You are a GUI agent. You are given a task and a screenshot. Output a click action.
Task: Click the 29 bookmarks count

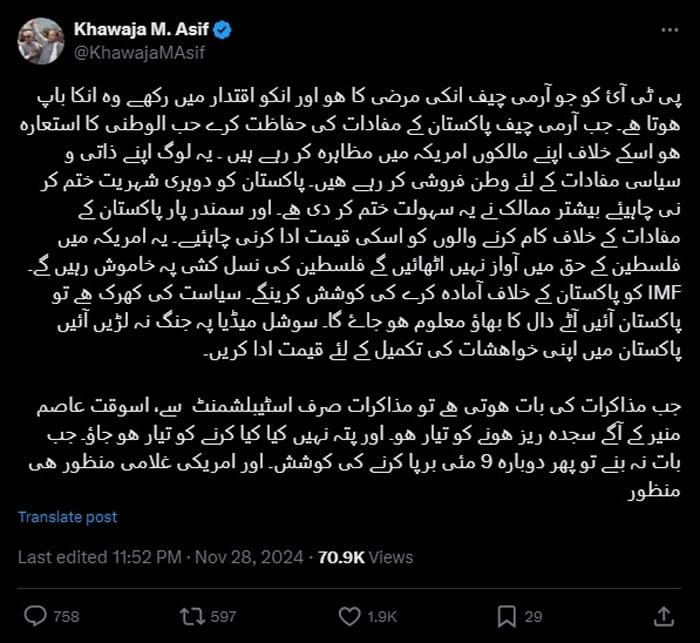534,616
